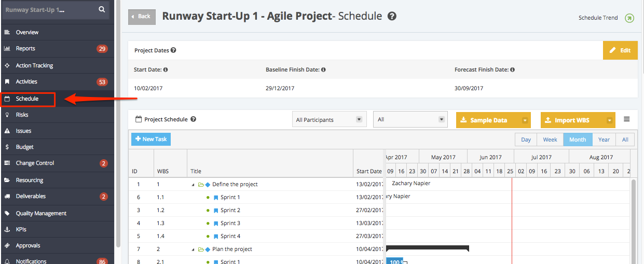
Task: Expand the Sample Data dropdown arrow
Action: tap(525, 120)
